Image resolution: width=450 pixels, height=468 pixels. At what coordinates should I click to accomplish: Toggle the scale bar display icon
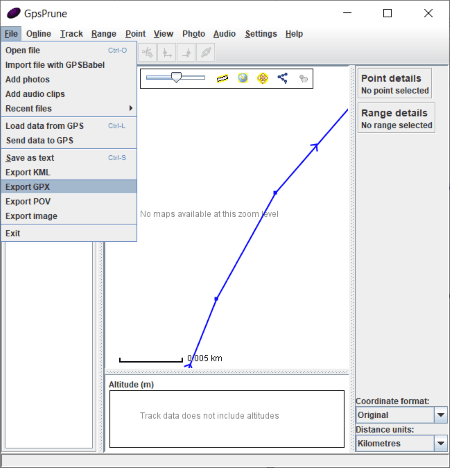(222, 78)
